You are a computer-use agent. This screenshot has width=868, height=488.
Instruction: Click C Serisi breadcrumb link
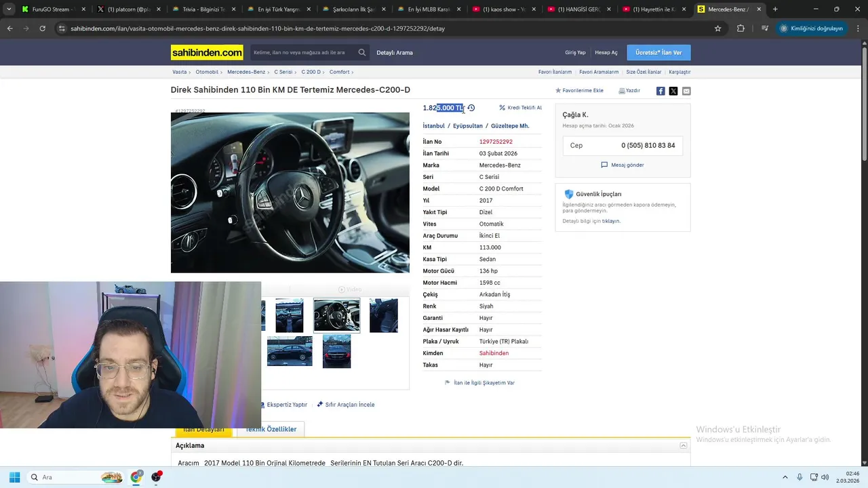pos(283,72)
